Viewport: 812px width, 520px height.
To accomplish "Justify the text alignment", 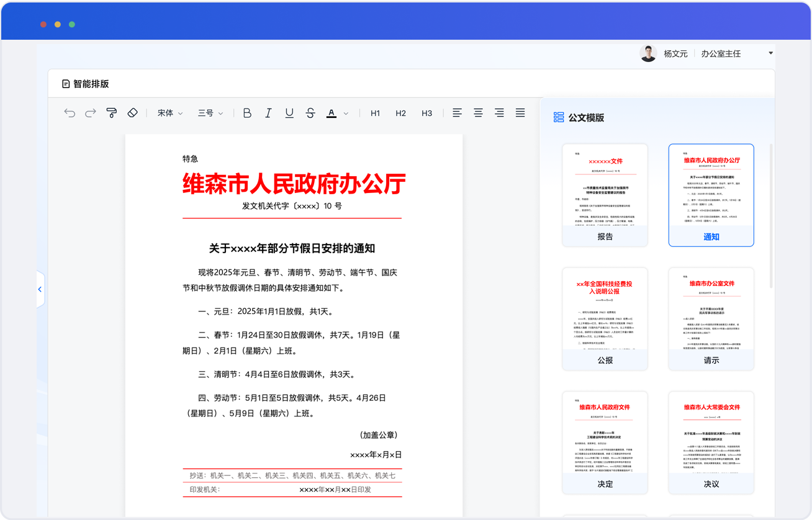I will pyautogui.click(x=520, y=113).
